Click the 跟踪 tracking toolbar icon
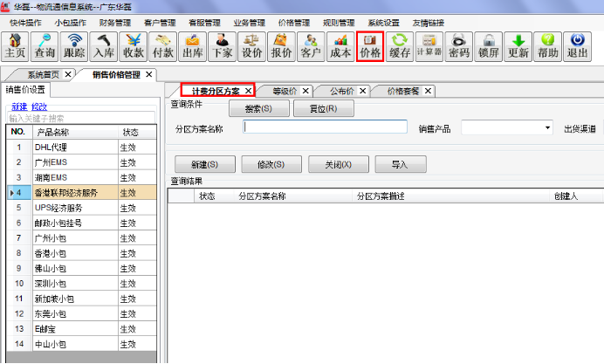Screen dimensions: 604x364 coord(74,45)
